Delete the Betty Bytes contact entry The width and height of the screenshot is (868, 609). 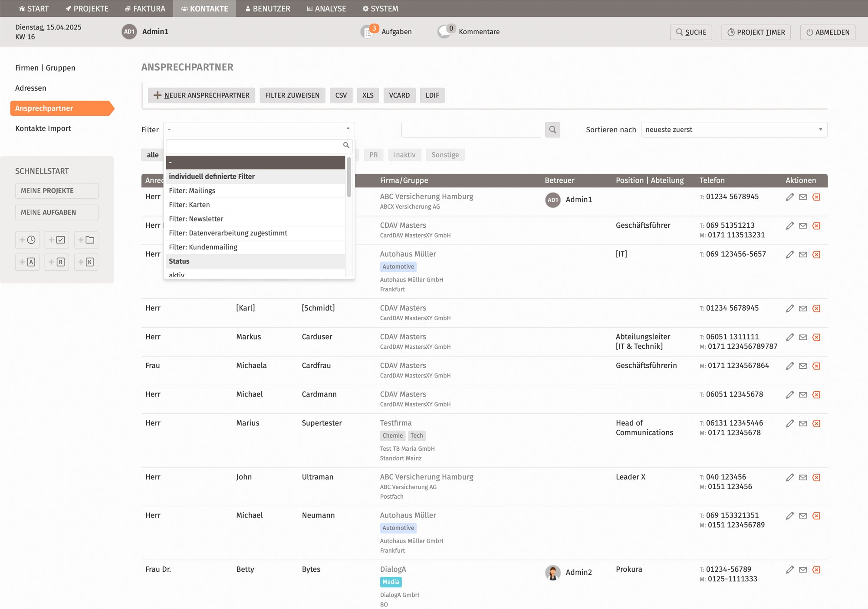pos(816,570)
